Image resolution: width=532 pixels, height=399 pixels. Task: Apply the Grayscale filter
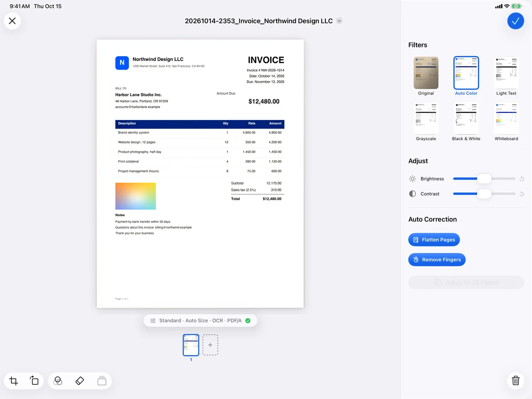pos(426,121)
